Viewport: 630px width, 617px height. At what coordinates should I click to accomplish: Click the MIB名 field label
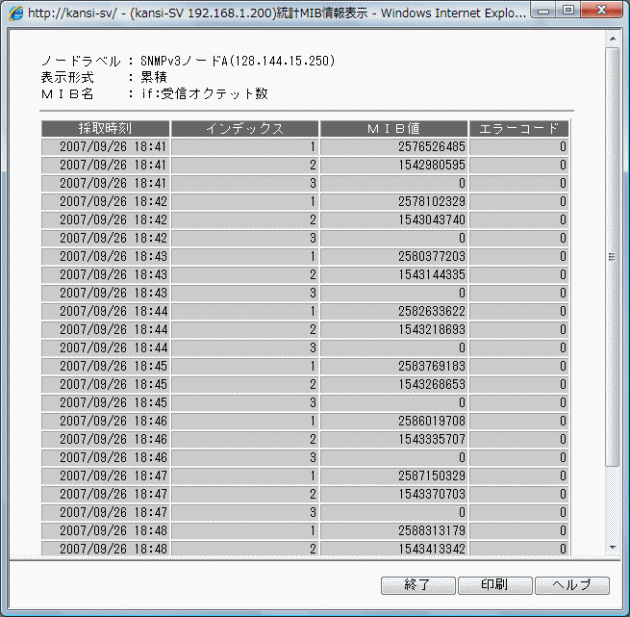point(67,94)
